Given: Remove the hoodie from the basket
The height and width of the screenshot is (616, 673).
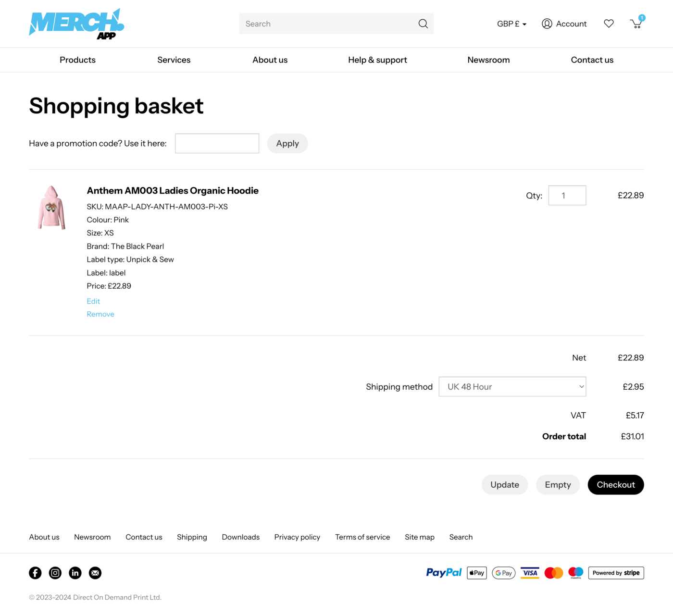Looking at the screenshot, I should point(100,314).
